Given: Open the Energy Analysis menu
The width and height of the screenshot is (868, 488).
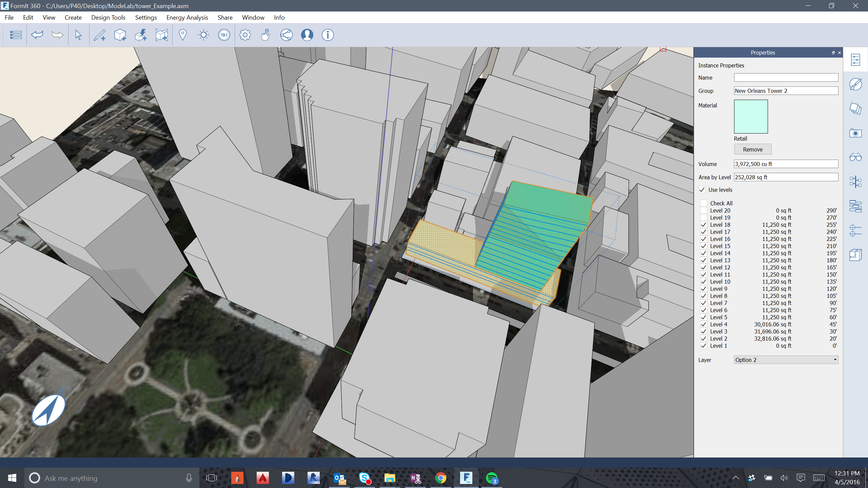Looking at the screenshot, I should [x=187, y=18].
